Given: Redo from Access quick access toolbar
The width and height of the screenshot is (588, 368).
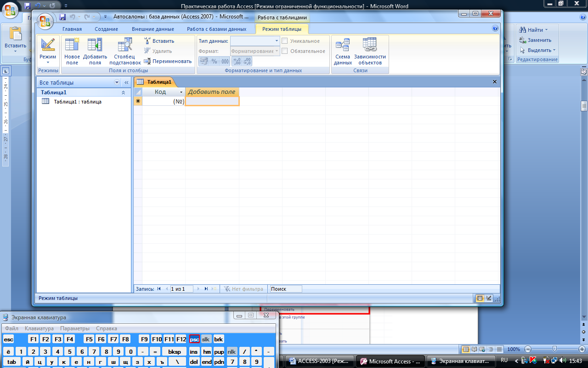Looking at the screenshot, I should (87, 17).
